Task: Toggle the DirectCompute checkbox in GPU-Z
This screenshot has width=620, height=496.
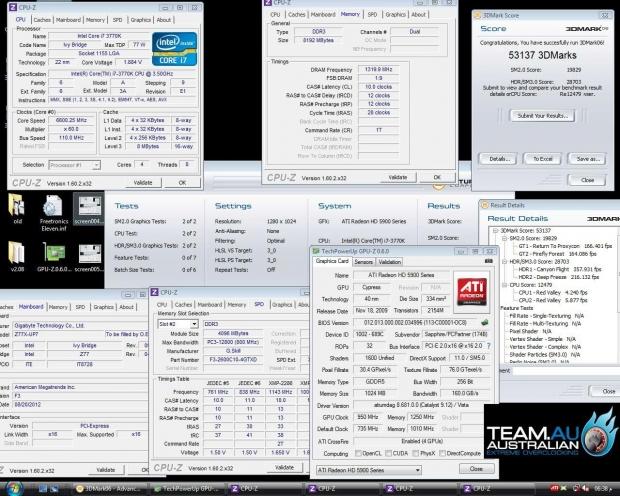Action: pos(442,453)
